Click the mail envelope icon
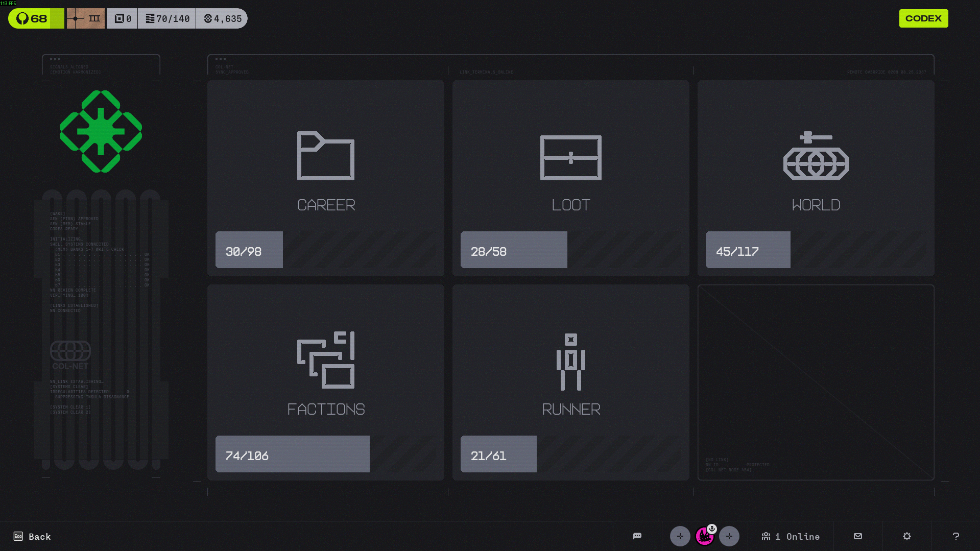This screenshot has height=551, width=980. [857, 536]
